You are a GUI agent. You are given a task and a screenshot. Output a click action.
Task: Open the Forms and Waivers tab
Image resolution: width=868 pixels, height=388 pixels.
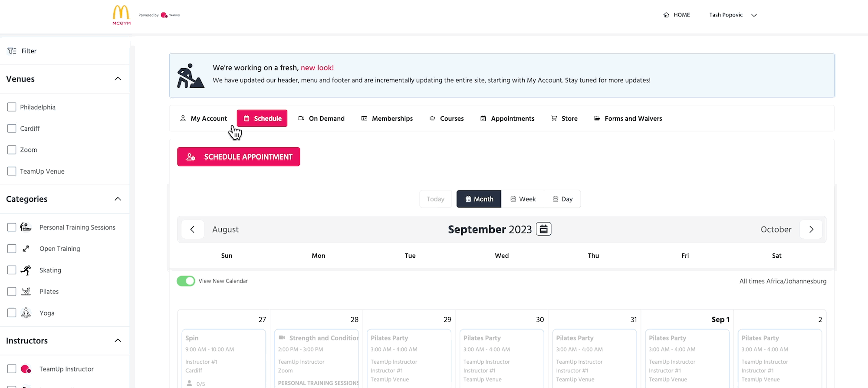tap(628, 118)
